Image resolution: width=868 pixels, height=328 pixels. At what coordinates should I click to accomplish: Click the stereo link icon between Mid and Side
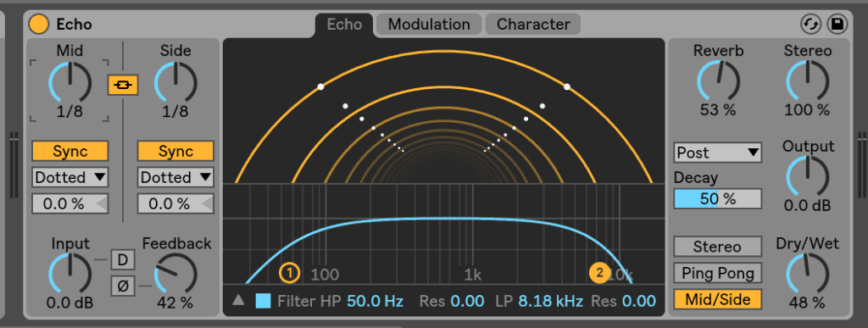point(122,85)
